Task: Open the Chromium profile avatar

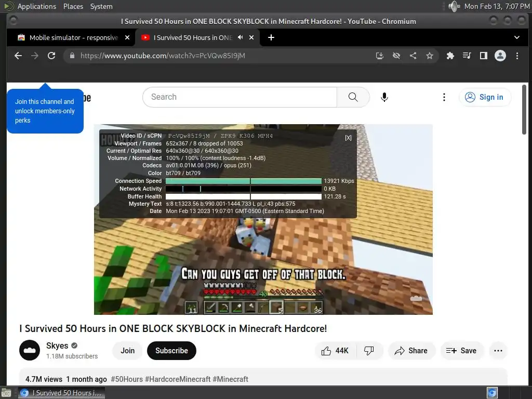Action: click(x=500, y=56)
